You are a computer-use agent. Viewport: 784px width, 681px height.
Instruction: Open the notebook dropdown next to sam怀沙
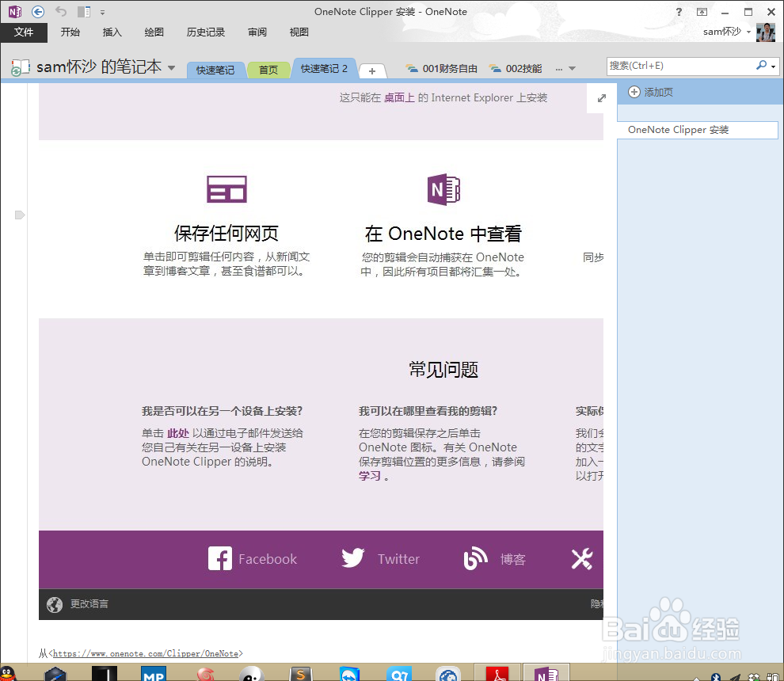point(170,67)
